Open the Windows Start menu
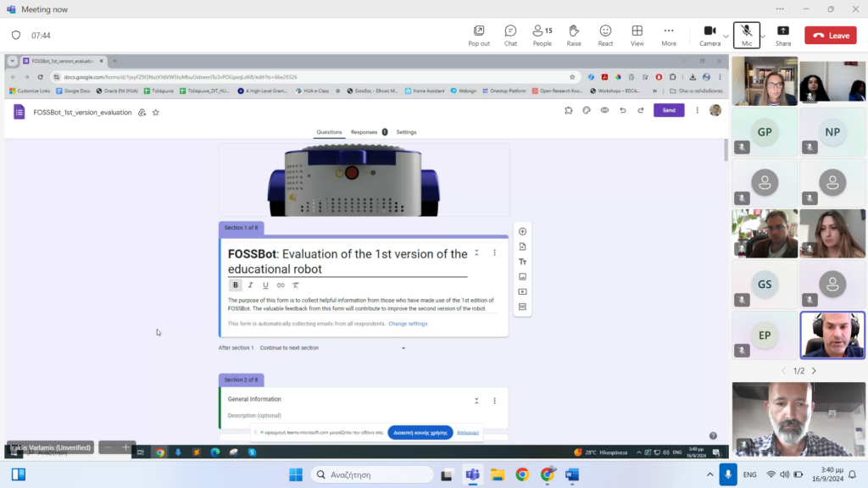 (x=296, y=474)
